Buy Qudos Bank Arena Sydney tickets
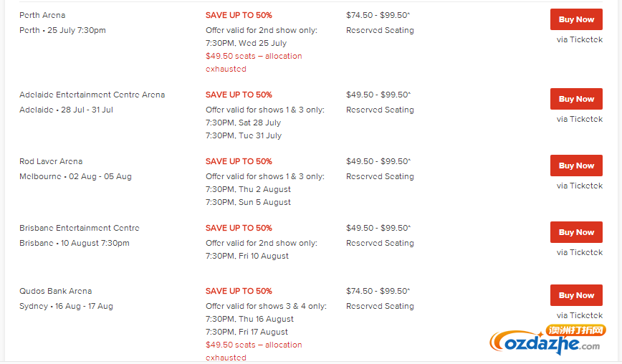This screenshot has height=364, width=622. click(576, 295)
